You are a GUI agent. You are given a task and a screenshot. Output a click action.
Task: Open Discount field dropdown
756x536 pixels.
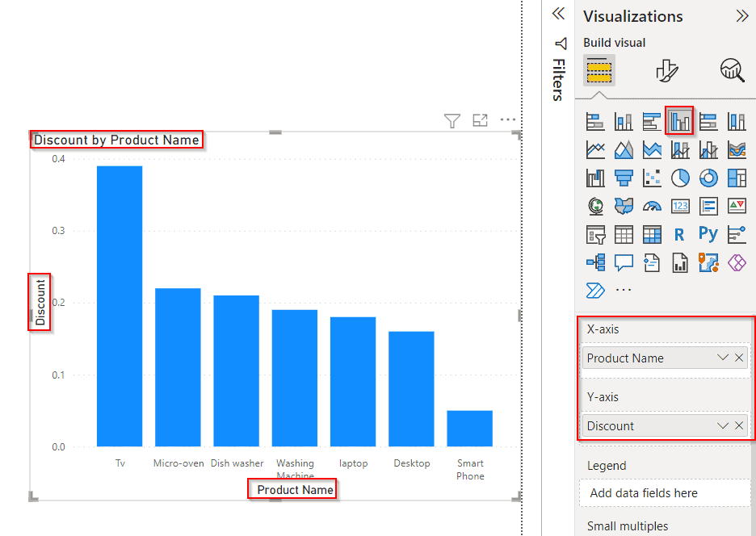[x=722, y=425]
